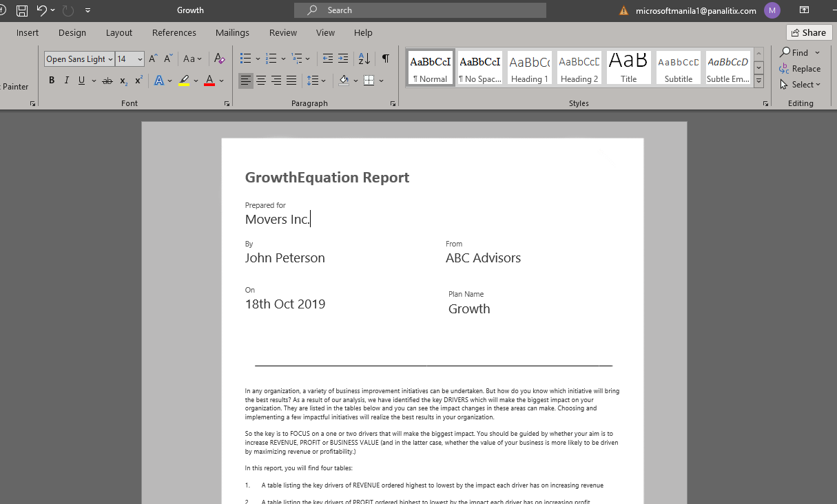Undo the last action

[x=42, y=10]
